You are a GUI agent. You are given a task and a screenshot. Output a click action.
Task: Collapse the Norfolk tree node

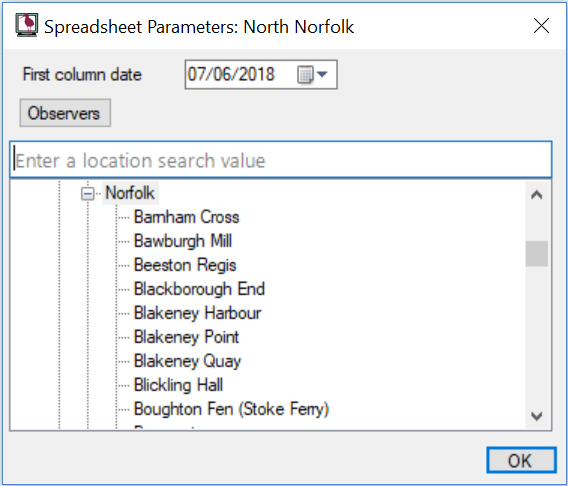tap(87, 193)
